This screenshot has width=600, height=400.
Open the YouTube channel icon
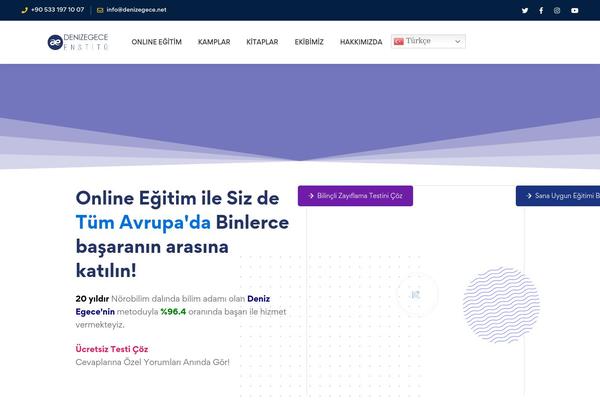pyautogui.click(x=574, y=10)
